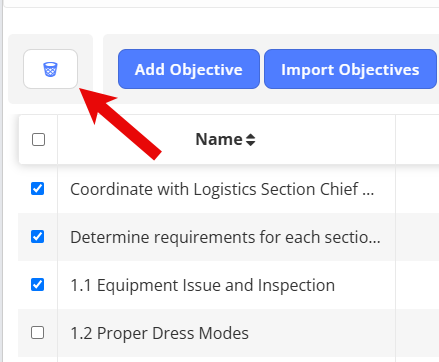Screen dimensions: 439x362
Task: Sort descending with Name column down arrow
Action: [251, 143]
